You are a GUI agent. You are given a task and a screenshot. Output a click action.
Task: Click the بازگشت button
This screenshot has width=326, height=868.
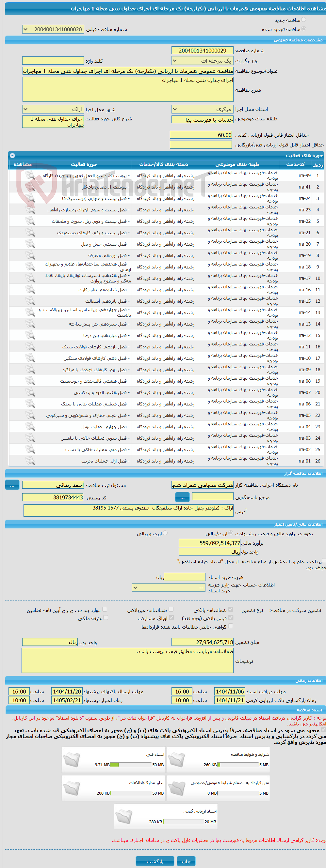[155, 861]
